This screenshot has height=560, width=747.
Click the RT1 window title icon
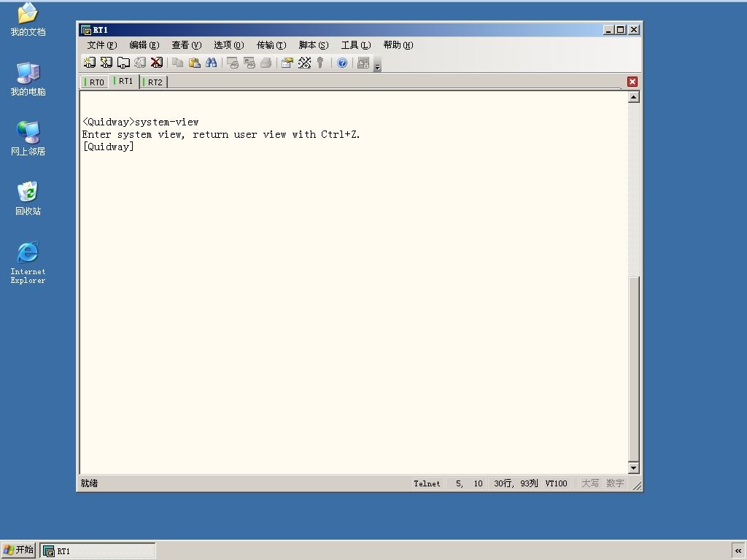86,30
